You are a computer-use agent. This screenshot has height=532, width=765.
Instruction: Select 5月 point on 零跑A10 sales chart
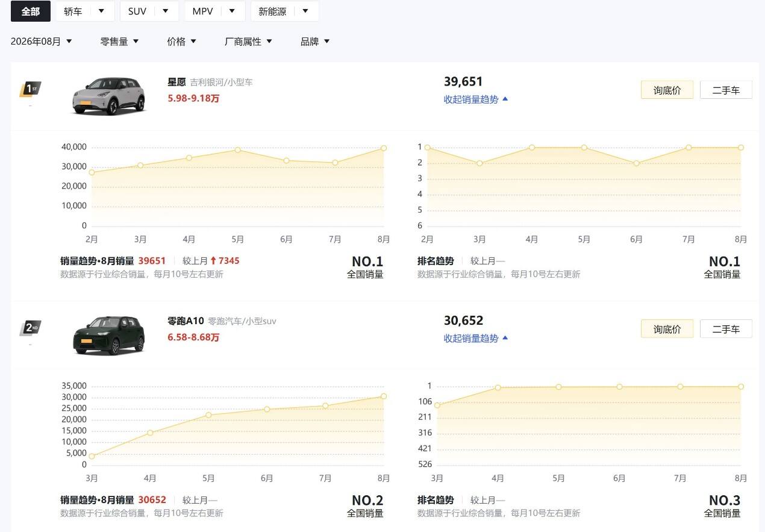coord(208,415)
